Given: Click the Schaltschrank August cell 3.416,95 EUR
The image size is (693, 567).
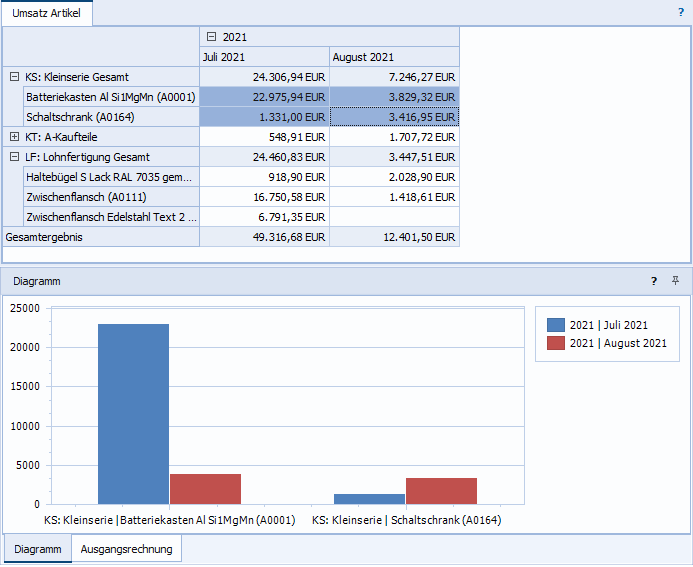Looking at the screenshot, I should 394,117.
